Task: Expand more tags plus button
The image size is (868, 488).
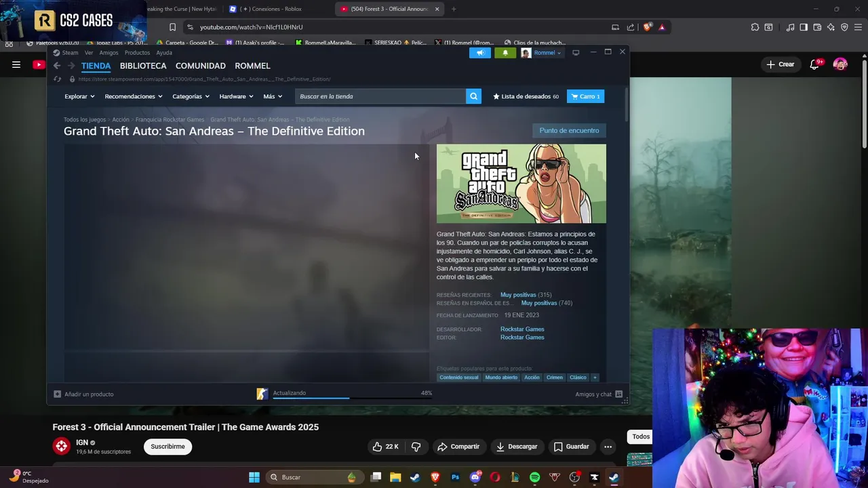Action: click(x=595, y=378)
